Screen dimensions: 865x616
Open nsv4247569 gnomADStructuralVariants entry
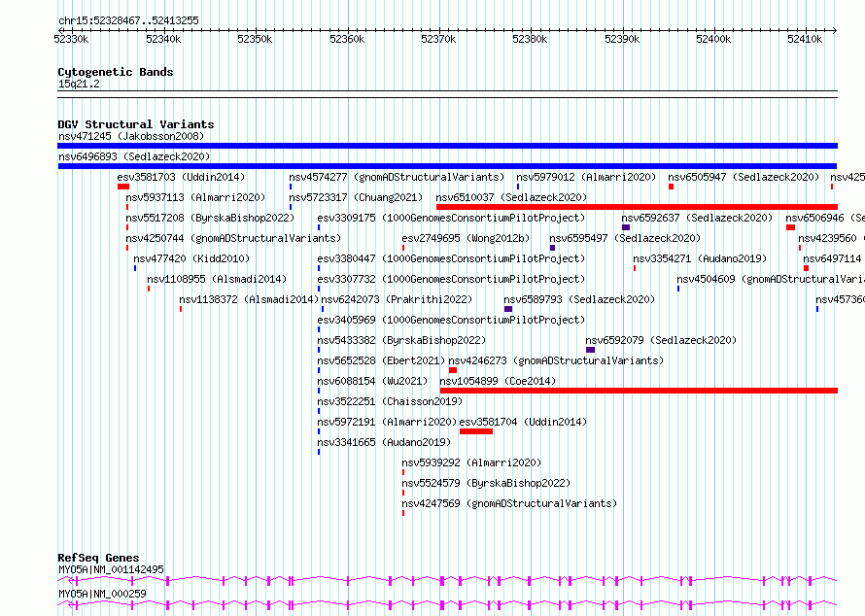(x=509, y=503)
